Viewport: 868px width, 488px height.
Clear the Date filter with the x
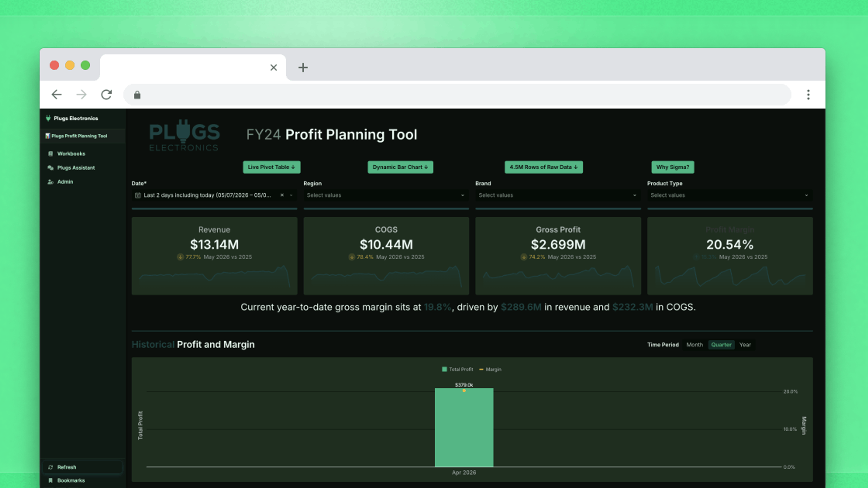282,195
